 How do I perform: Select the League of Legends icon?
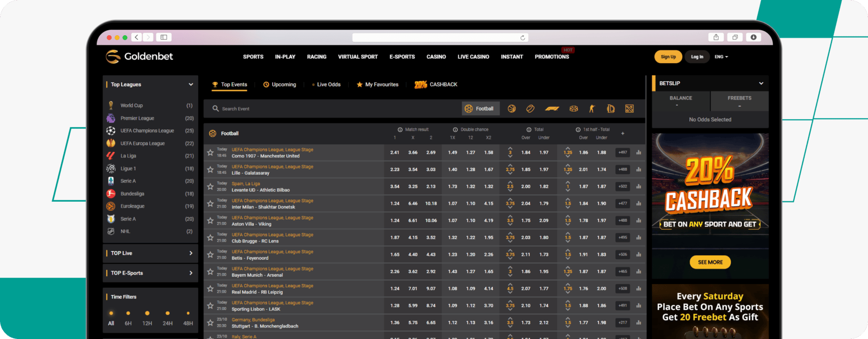click(x=610, y=109)
